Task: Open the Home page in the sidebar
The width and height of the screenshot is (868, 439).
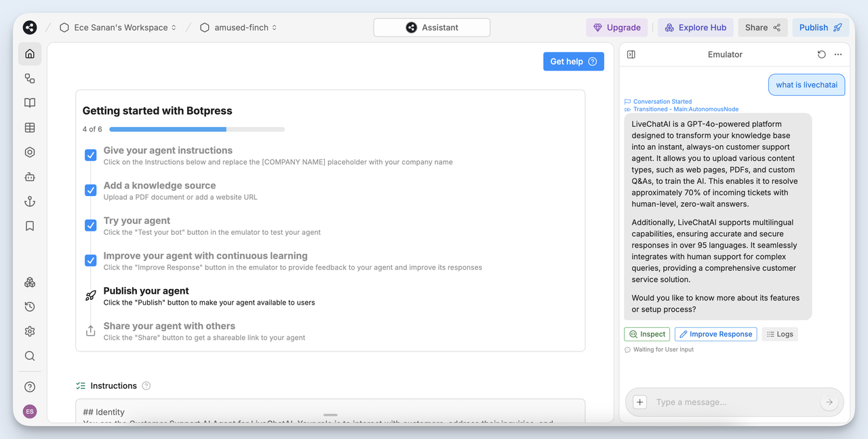Action: coord(29,54)
